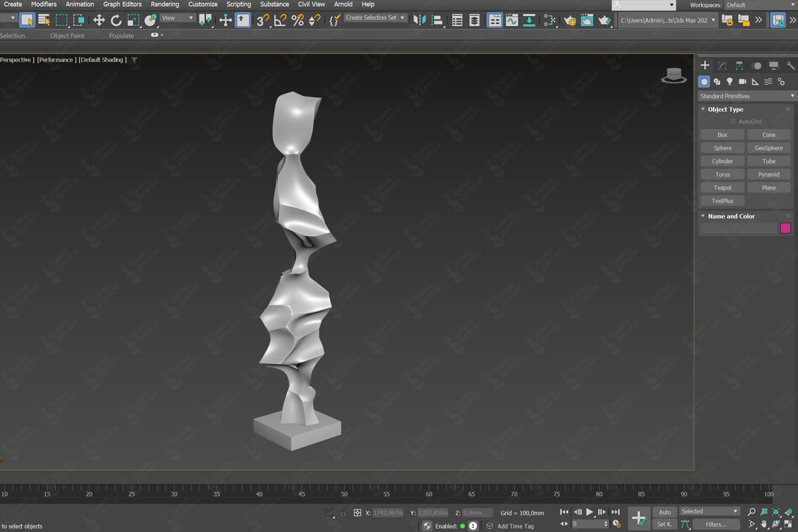
Task: Activate the Select and Scale tool
Action: 133,20
